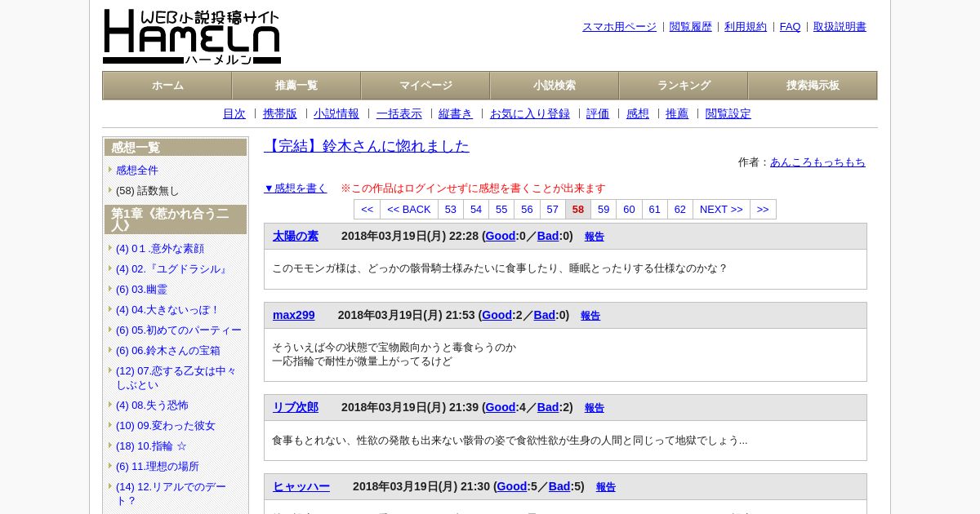This screenshot has height=514, width=980.
Task: Open author あんころもっちもち's page
Action: tap(817, 162)
